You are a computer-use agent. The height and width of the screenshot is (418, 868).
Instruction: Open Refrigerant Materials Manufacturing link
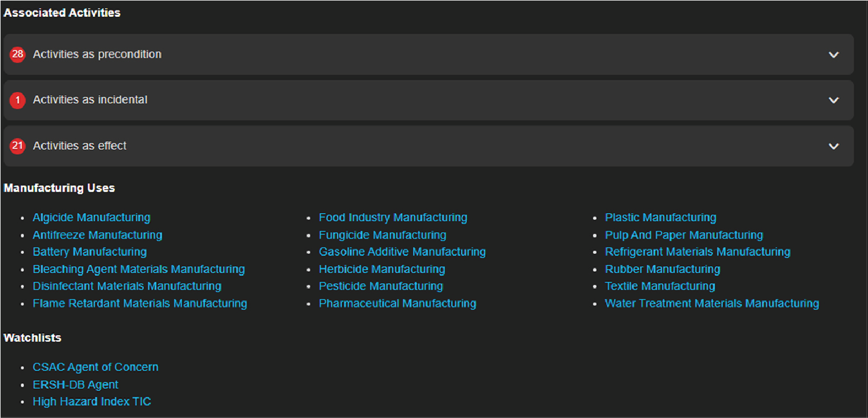click(x=698, y=252)
